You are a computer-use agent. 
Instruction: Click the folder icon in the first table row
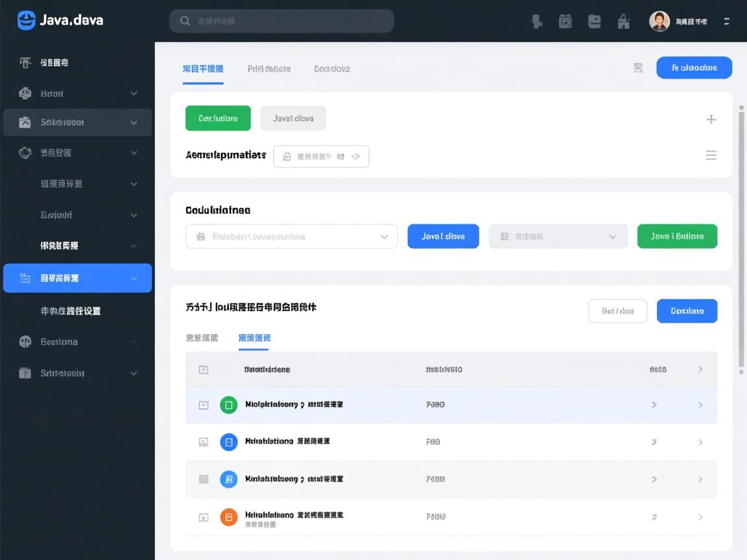pos(204,369)
